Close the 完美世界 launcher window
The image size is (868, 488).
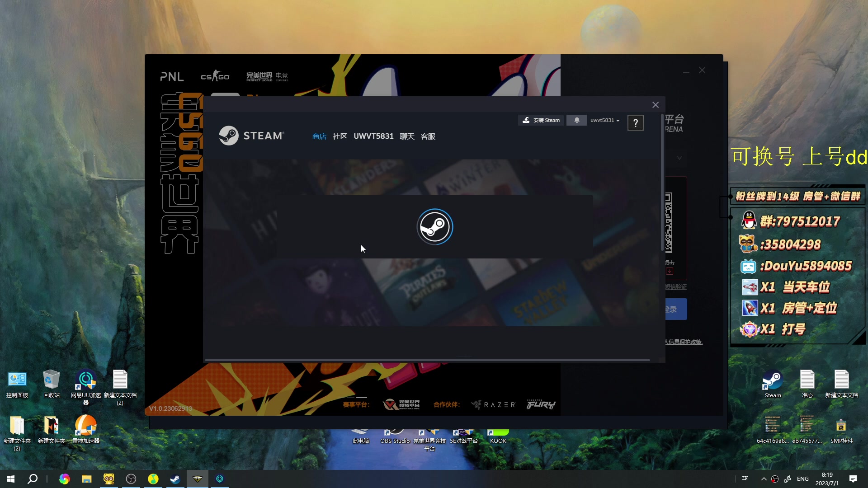702,70
